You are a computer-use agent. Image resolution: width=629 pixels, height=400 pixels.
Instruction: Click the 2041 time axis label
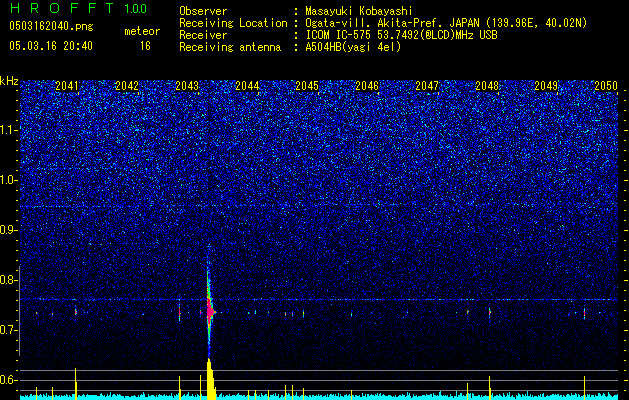67,86
